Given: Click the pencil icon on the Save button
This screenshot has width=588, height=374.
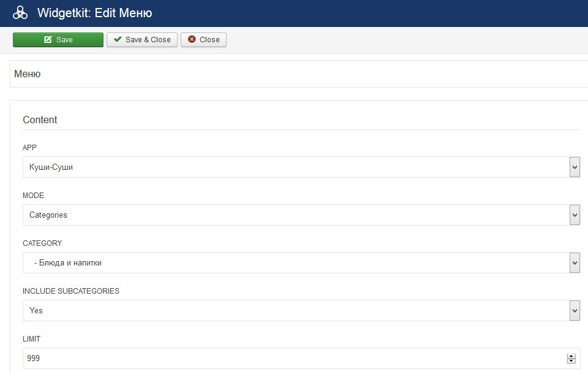Looking at the screenshot, I should point(48,40).
